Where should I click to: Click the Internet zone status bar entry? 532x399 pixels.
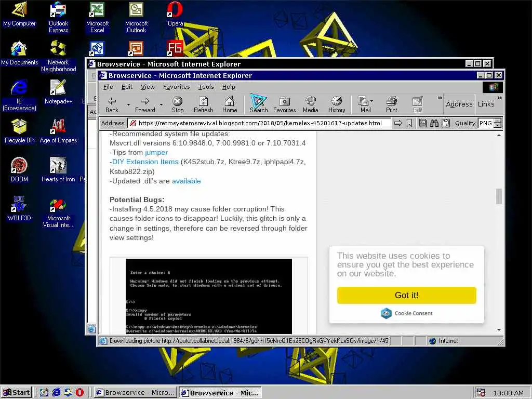(x=444, y=341)
